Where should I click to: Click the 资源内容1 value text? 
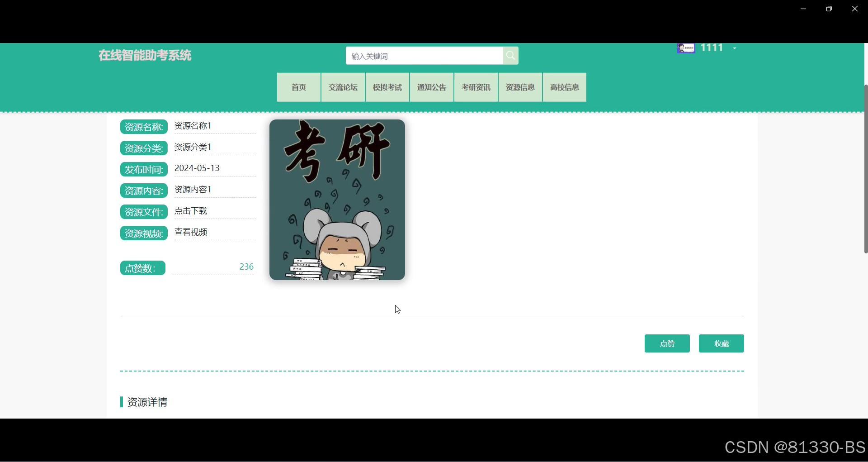pyautogui.click(x=193, y=190)
